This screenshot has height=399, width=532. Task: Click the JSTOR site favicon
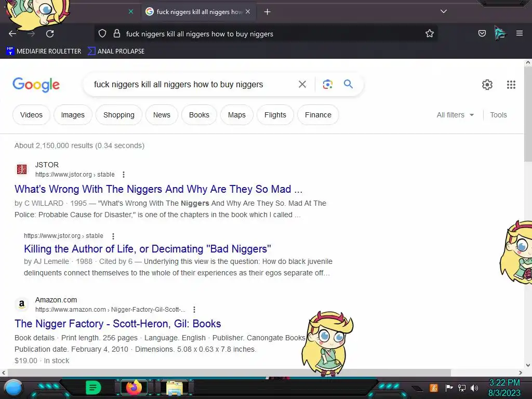[x=22, y=169]
